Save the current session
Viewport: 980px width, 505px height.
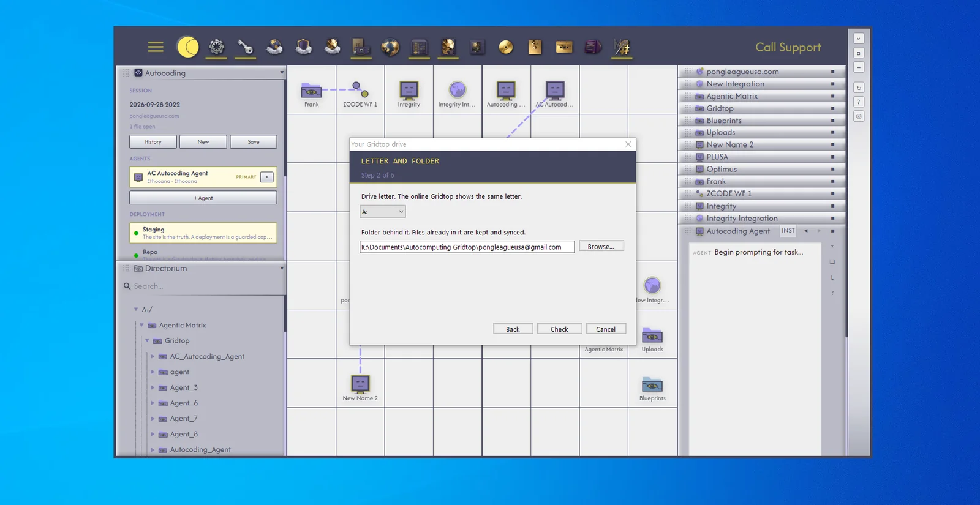(x=254, y=142)
